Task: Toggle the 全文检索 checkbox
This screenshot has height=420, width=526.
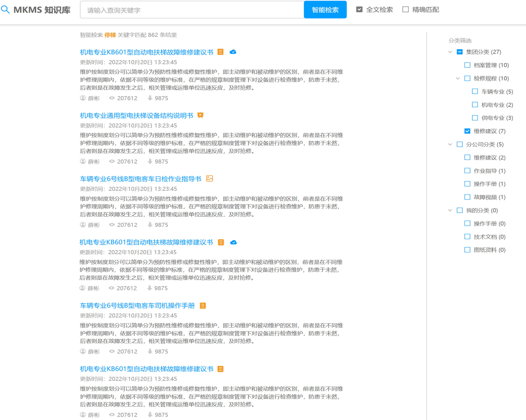Action: coord(359,10)
